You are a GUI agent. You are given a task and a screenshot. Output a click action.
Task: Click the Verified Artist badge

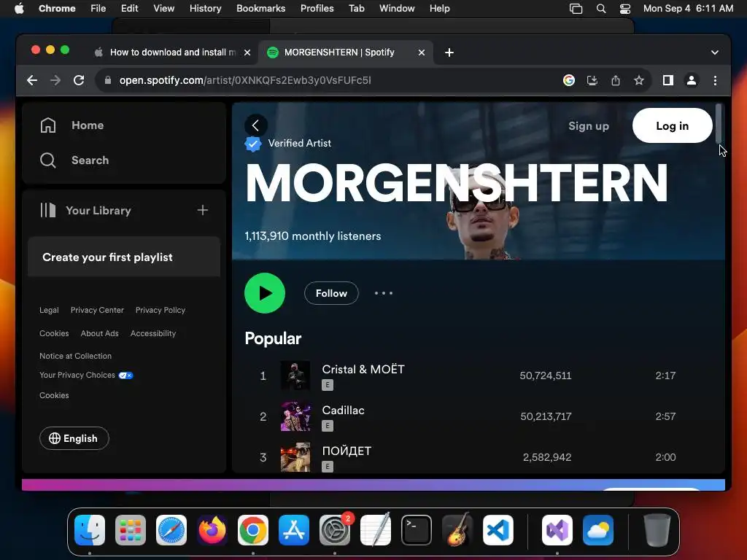253,144
